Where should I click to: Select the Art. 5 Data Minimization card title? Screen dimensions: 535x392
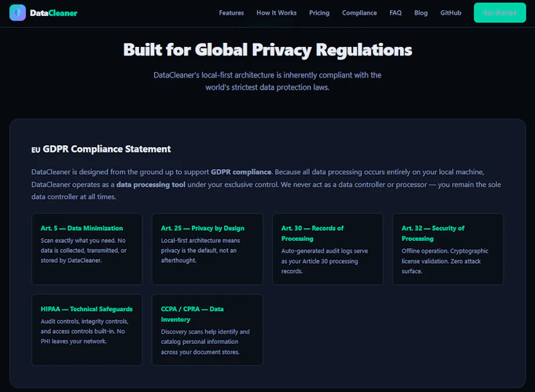pyautogui.click(x=82, y=228)
